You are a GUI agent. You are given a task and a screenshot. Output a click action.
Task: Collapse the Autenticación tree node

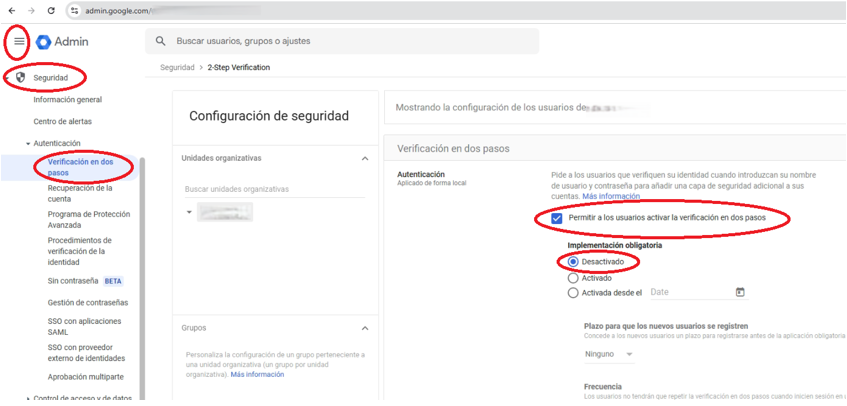coord(28,144)
